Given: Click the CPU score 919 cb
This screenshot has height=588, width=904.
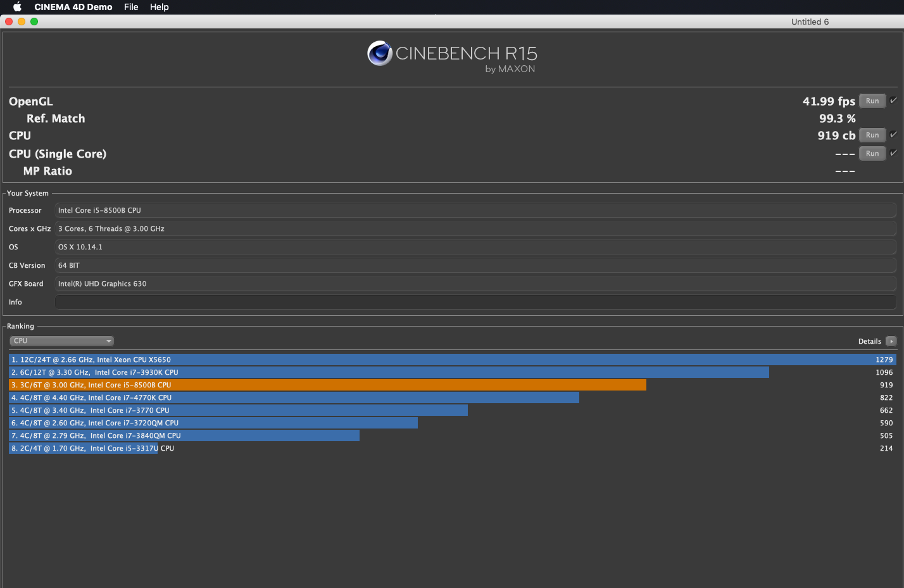Looking at the screenshot, I should click(836, 135).
